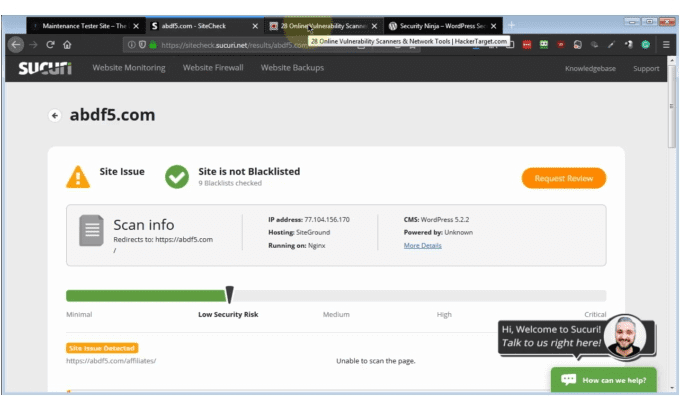Click the small dark red extension icon
This screenshot has height=396, width=680.
[561, 45]
